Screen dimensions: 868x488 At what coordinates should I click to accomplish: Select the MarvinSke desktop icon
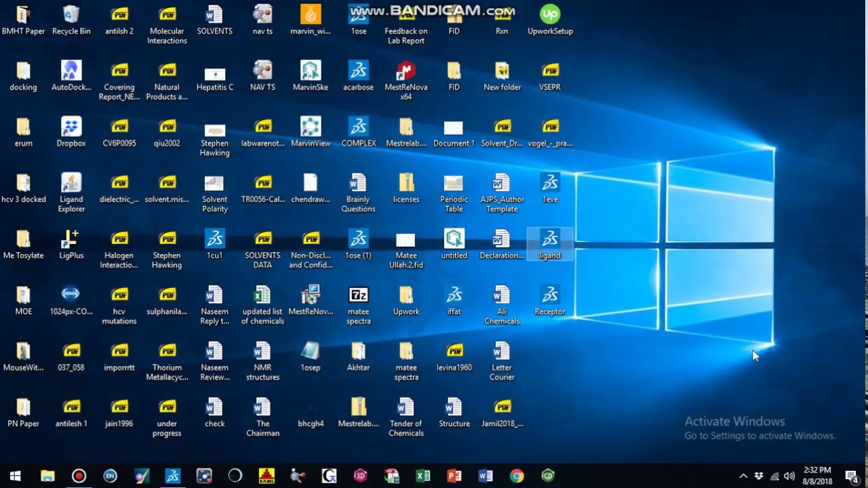[x=311, y=77]
